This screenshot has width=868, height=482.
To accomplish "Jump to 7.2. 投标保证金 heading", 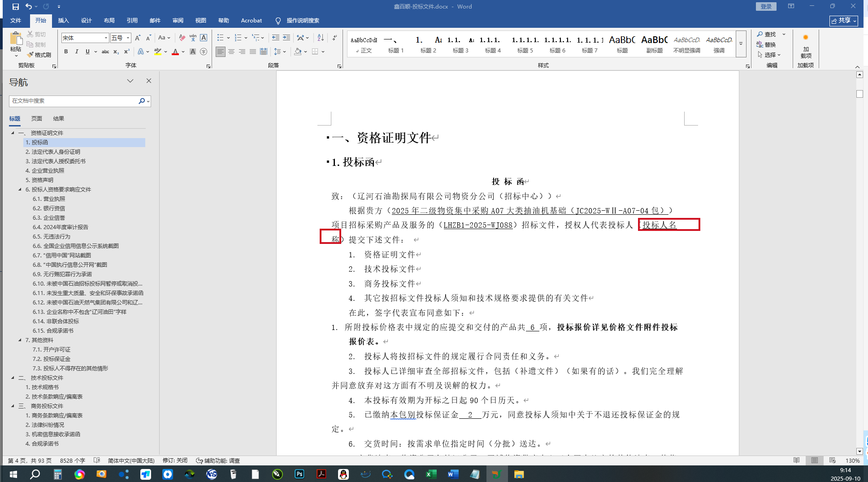I will 52,359.
